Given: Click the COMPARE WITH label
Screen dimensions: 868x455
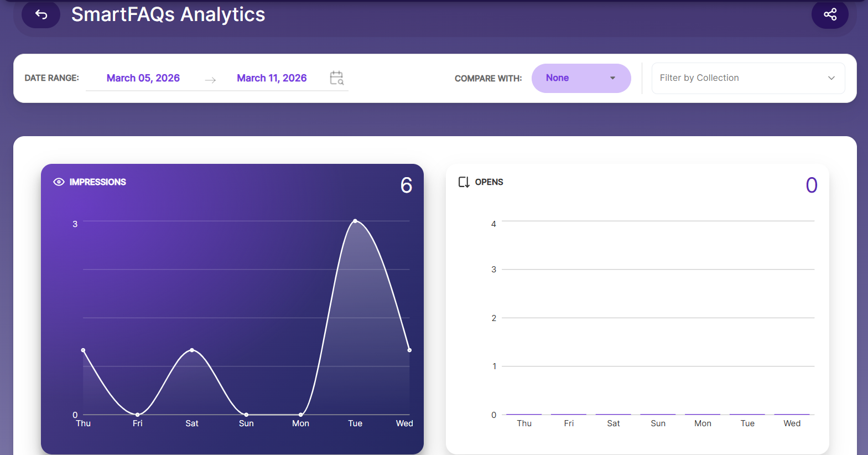Looking at the screenshot, I should [x=488, y=79].
